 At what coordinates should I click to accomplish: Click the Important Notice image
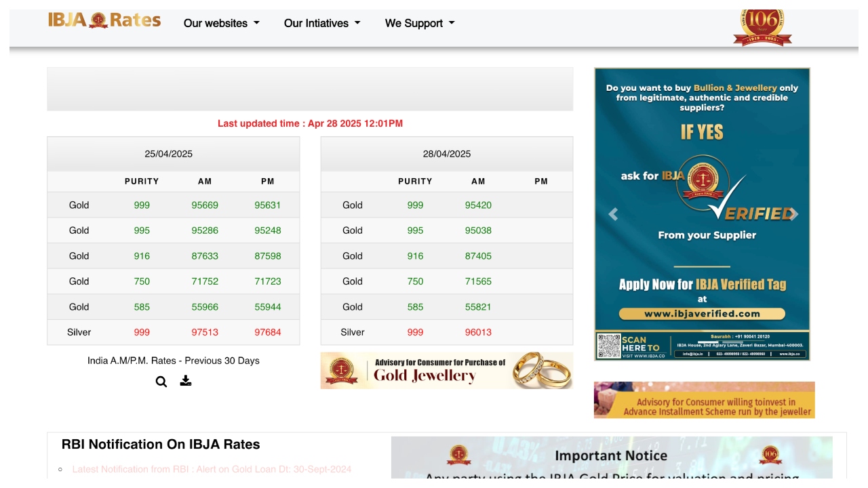[612, 458]
